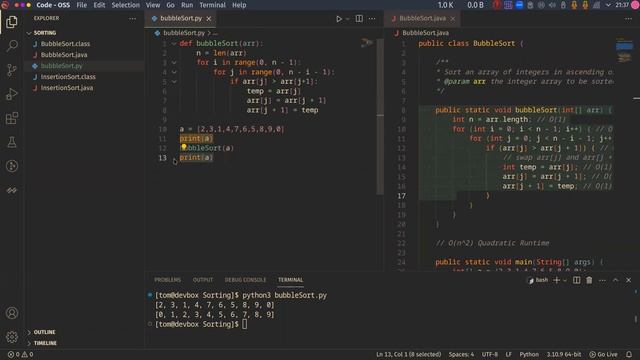Open the Manage gear settings menu
The image size is (640, 360).
(12, 337)
